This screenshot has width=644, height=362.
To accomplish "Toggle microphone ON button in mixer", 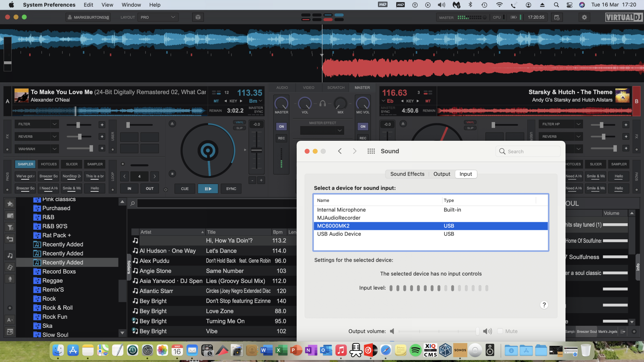I will coord(363,126).
